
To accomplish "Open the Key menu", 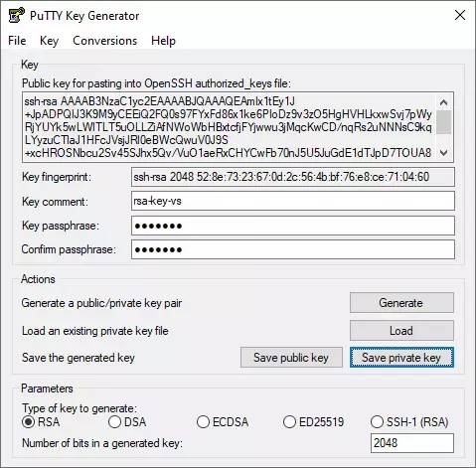I will click(49, 41).
